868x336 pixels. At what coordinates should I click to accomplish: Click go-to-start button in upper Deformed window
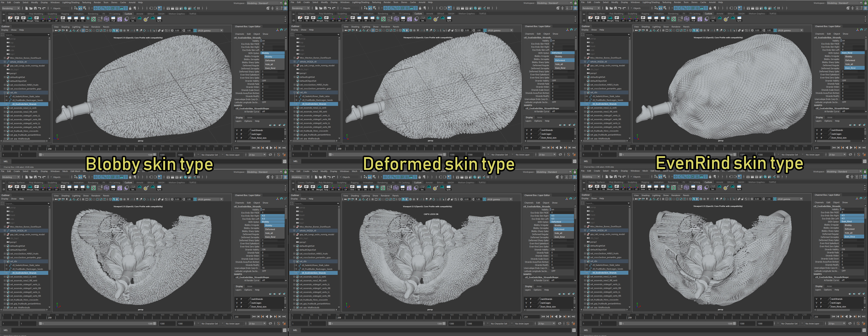point(543,148)
